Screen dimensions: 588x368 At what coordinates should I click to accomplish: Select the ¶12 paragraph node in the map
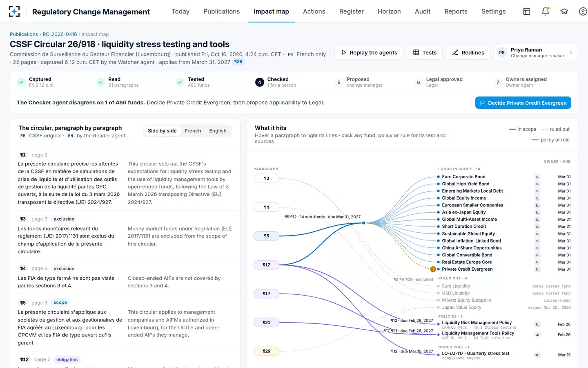[266, 265]
